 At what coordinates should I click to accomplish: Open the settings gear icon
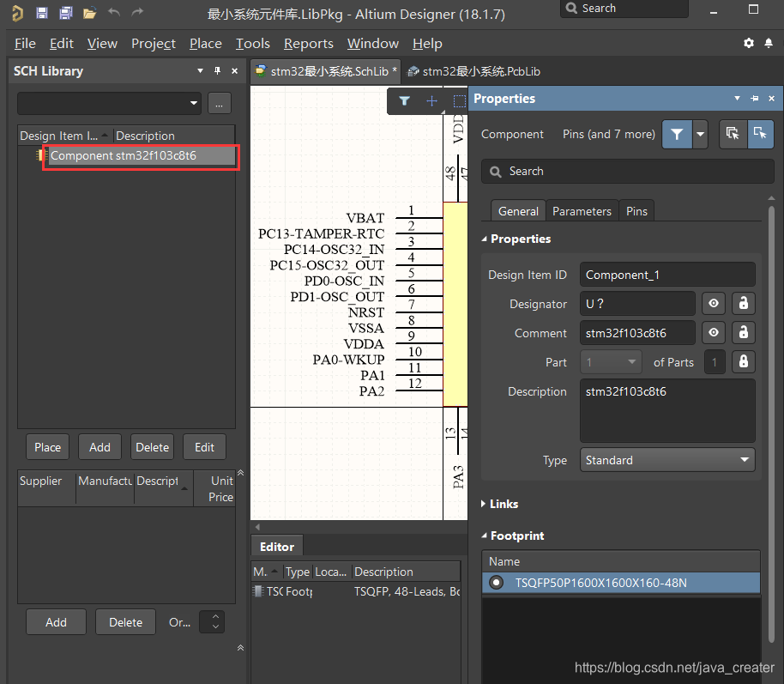749,43
